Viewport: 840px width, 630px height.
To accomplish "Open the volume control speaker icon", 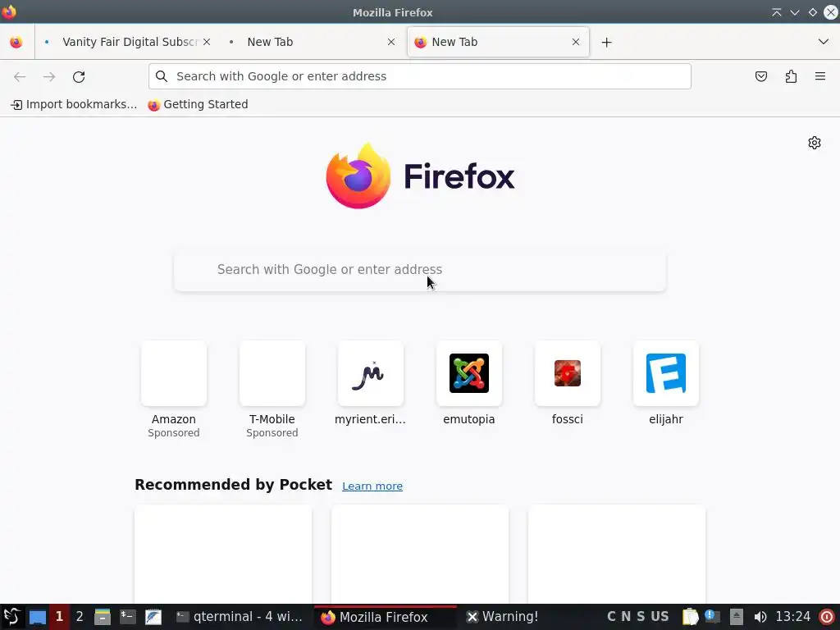I will point(760,617).
